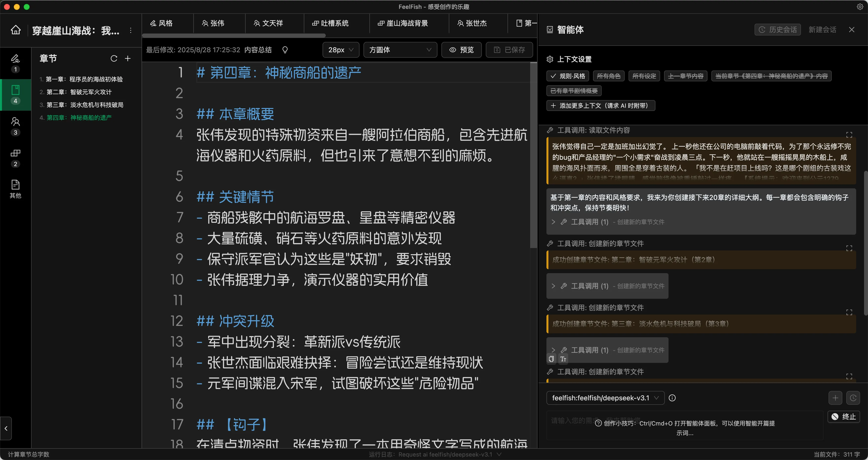Add a new chapter with plus icon

(128, 59)
